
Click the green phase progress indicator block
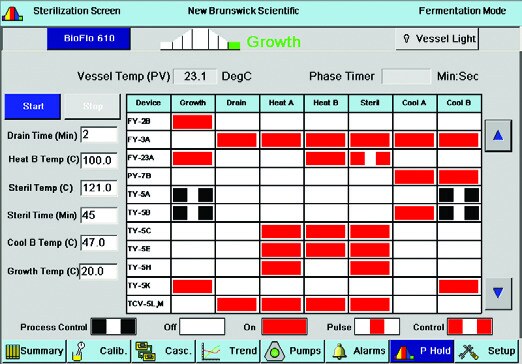pyautogui.click(x=234, y=45)
